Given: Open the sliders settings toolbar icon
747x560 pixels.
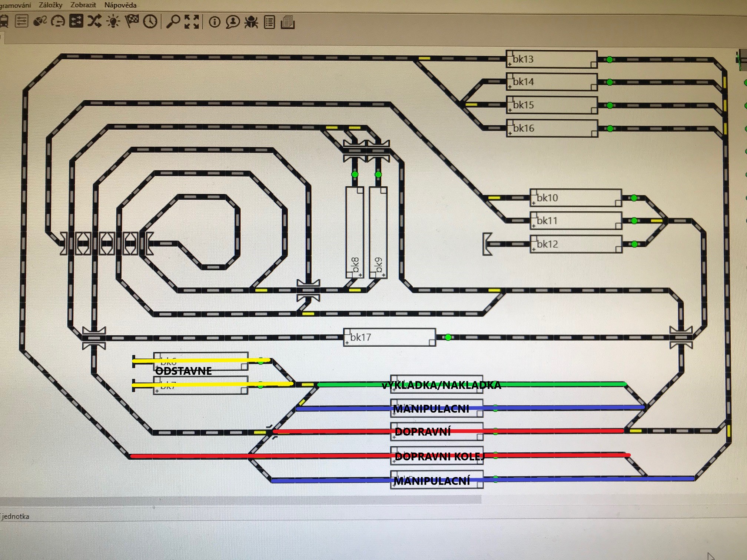Looking at the screenshot, I should click(x=21, y=21).
